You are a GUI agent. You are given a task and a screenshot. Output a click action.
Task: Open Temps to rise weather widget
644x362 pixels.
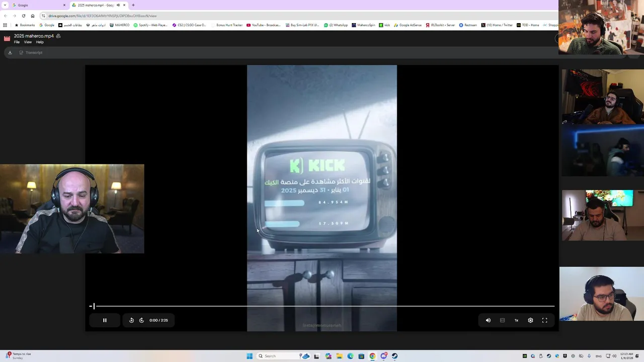pyautogui.click(x=18, y=356)
